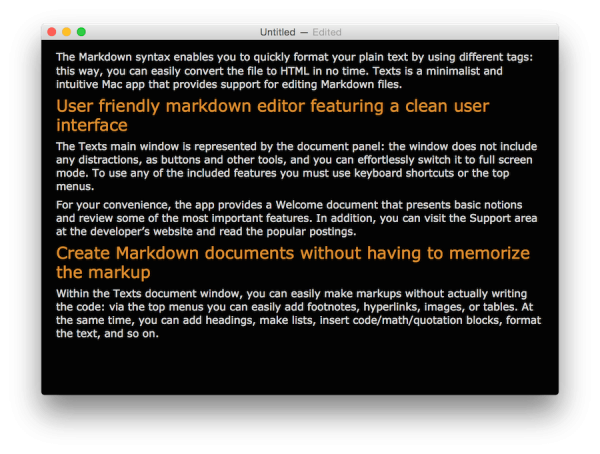Click the Untitled title in title bar
The image size is (600, 454).
pyautogui.click(x=277, y=32)
